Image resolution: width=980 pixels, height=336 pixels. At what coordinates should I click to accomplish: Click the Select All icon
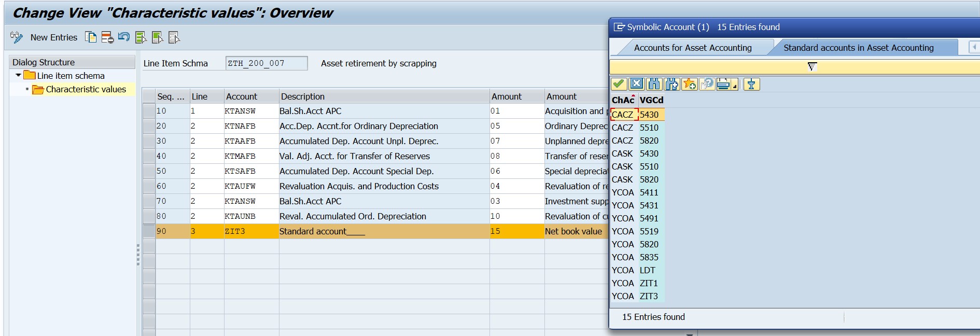coord(141,37)
